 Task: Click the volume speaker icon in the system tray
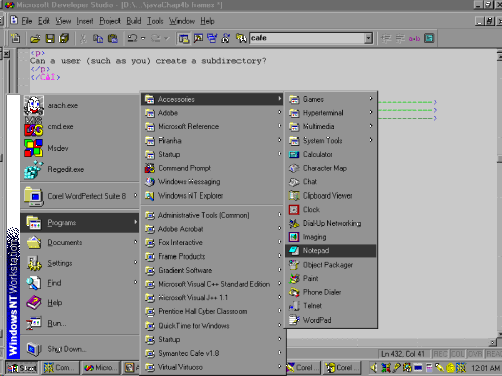374,368
